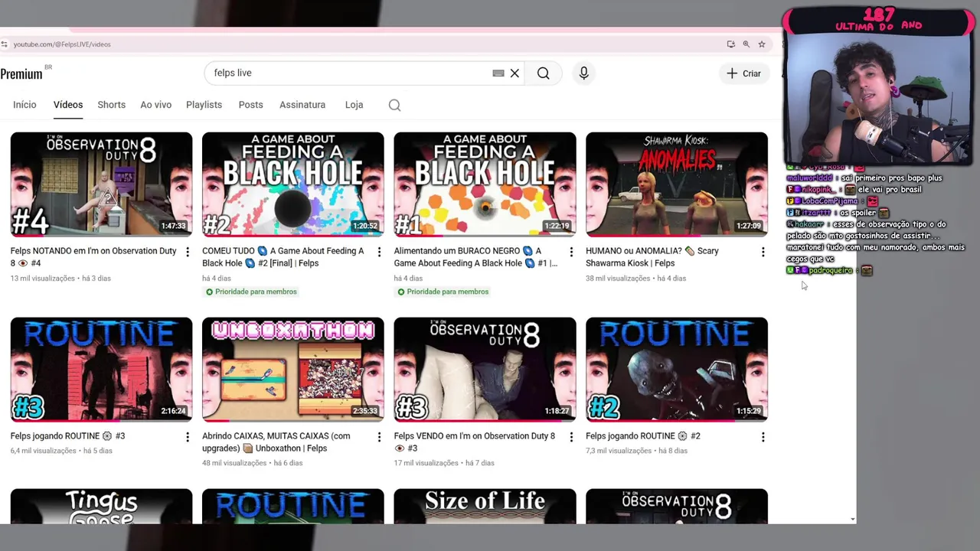This screenshot has width=980, height=551.
Task: Open Observation Duty 8 #3 thumbnail
Action: (485, 369)
